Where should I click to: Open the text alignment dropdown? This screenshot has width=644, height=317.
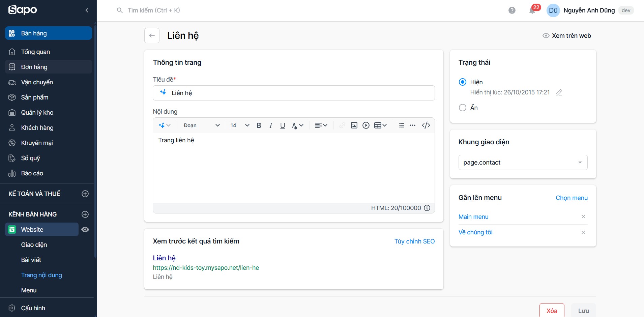pyautogui.click(x=321, y=125)
